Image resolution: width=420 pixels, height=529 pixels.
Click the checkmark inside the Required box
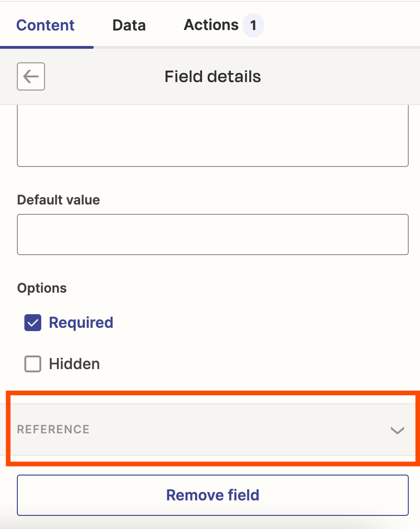pos(32,323)
